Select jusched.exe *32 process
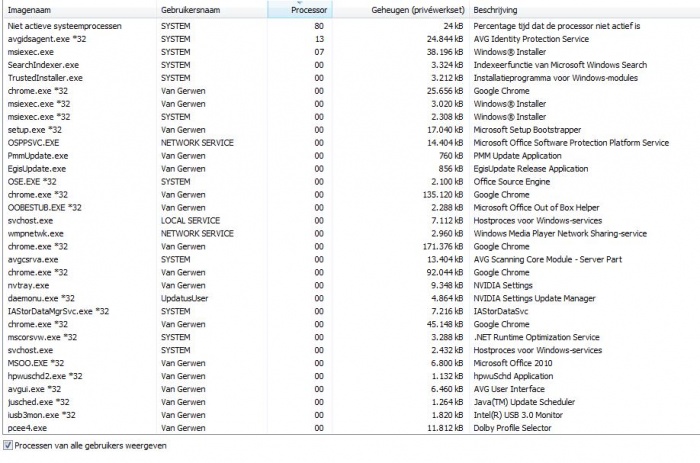The image size is (700, 463). (x=352, y=401)
